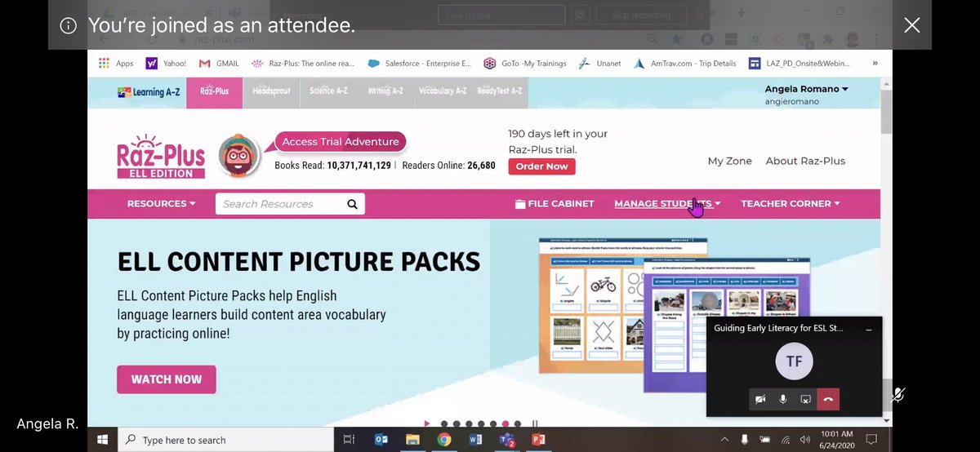Toggle the microphone in the Teams call
This screenshot has height=452, width=980.
pyautogui.click(x=783, y=399)
